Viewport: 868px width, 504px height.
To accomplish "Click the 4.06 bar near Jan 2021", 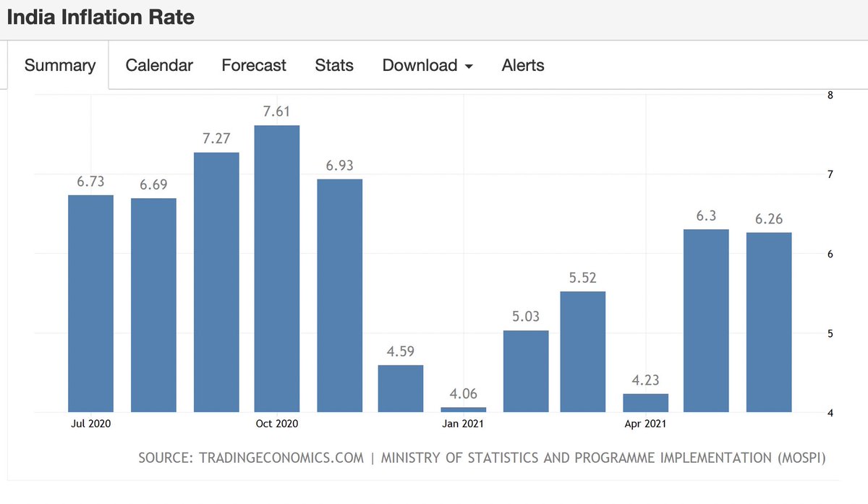I will (463, 409).
